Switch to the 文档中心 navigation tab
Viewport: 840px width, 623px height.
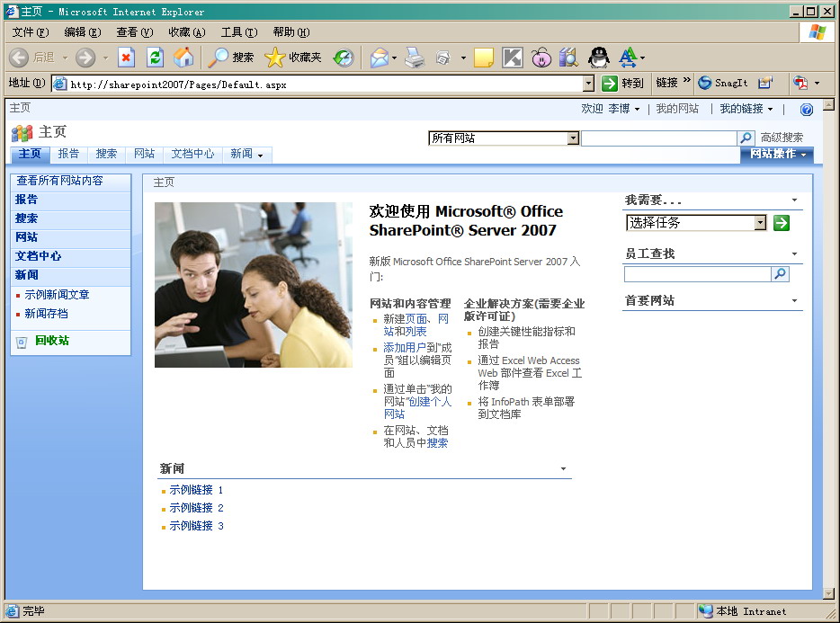point(192,154)
